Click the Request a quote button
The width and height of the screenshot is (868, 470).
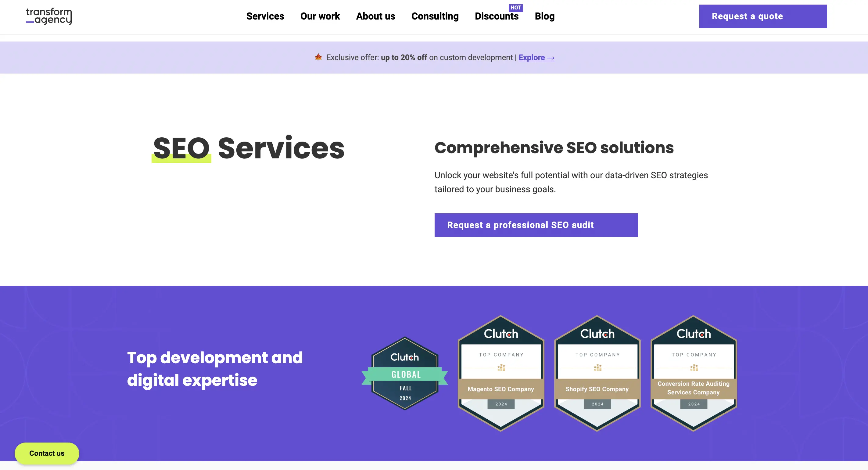pos(762,16)
